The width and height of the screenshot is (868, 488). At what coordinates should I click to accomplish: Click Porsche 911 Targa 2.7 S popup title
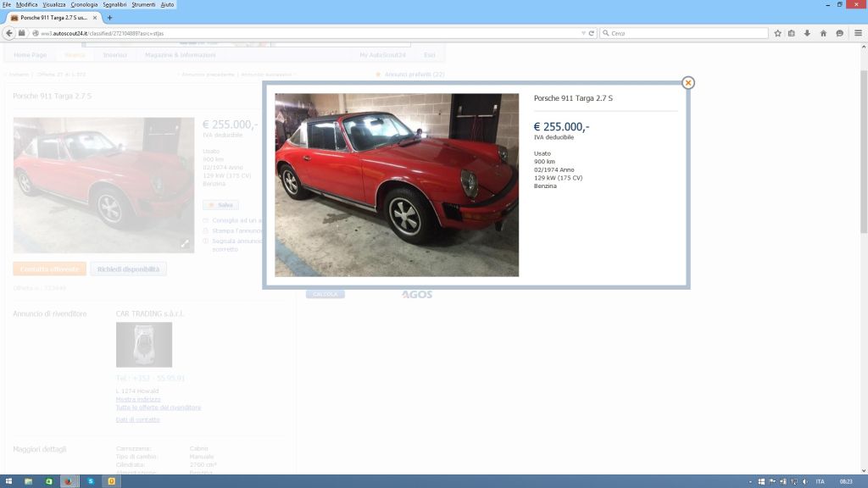point(573,98)
